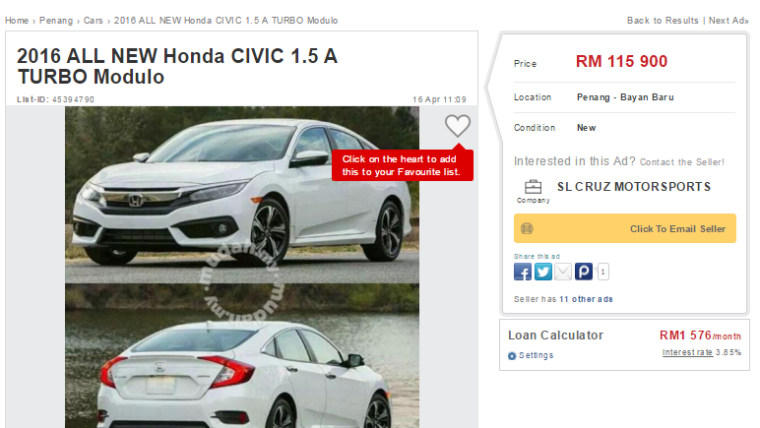760x428 pixels.
Task: Go Back to Results
Action: (663, 20)
